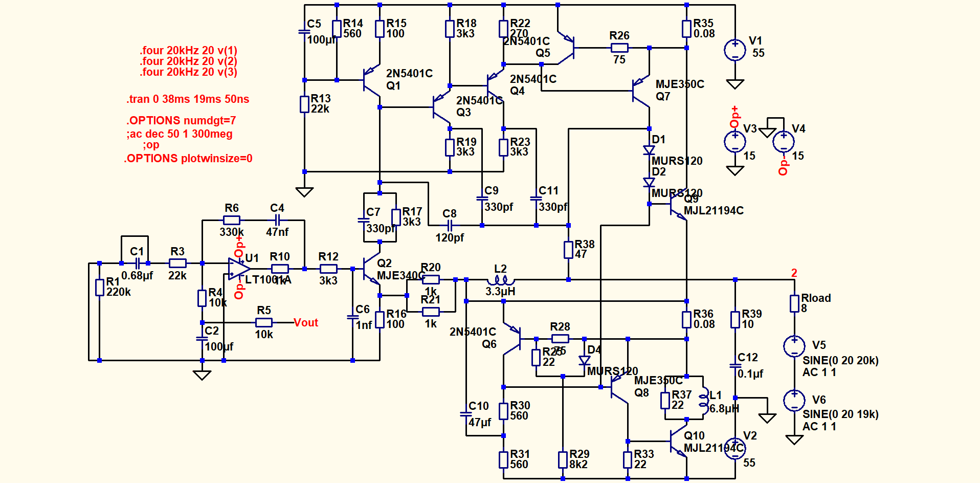Viewport: 980px width, 483px height.
Task: Click the '0.68µf' capacitor value
Action: coord(137,276)
